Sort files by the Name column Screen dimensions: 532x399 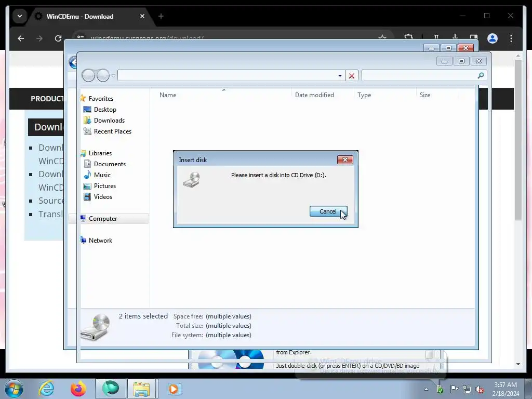pyautogui.click(x=168, y=95)
